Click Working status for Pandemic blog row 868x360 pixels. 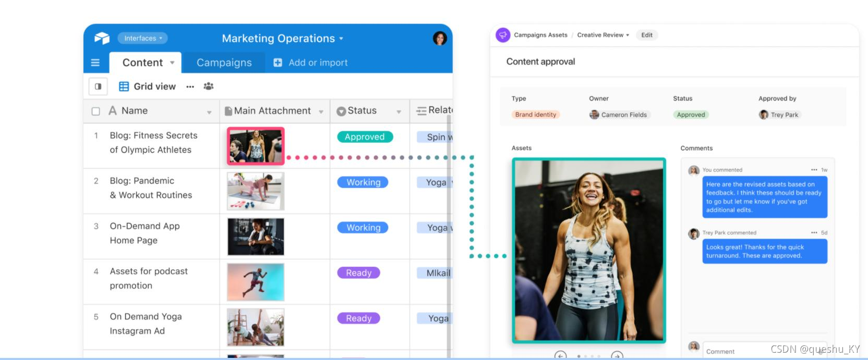pyautogui.click(x=363, y=182)
